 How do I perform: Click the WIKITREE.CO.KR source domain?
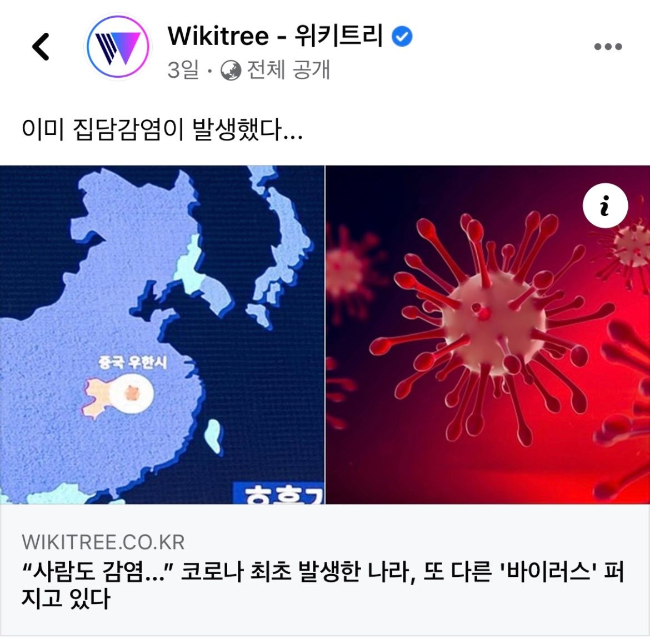(x=103, y=542)
